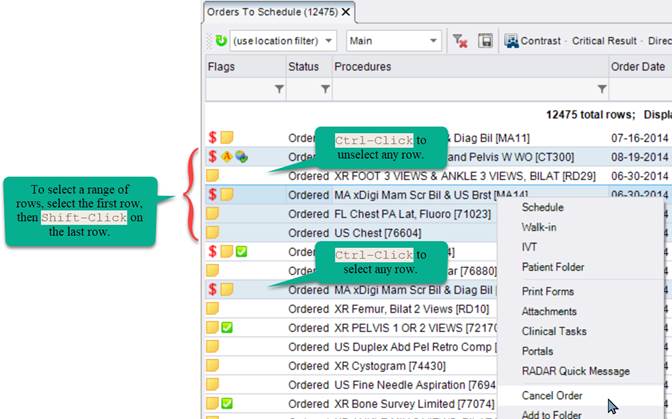This screenshot has height=419, width=672.
Task: Select Patient Folder from context menu
Action: 553,267
